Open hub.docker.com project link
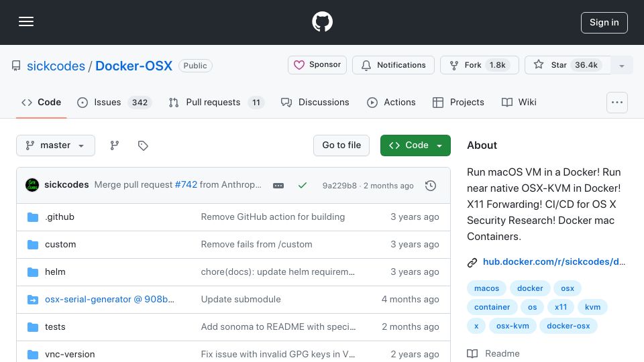Viewport: 644px width, 362px height. click(x=553, y=262)
